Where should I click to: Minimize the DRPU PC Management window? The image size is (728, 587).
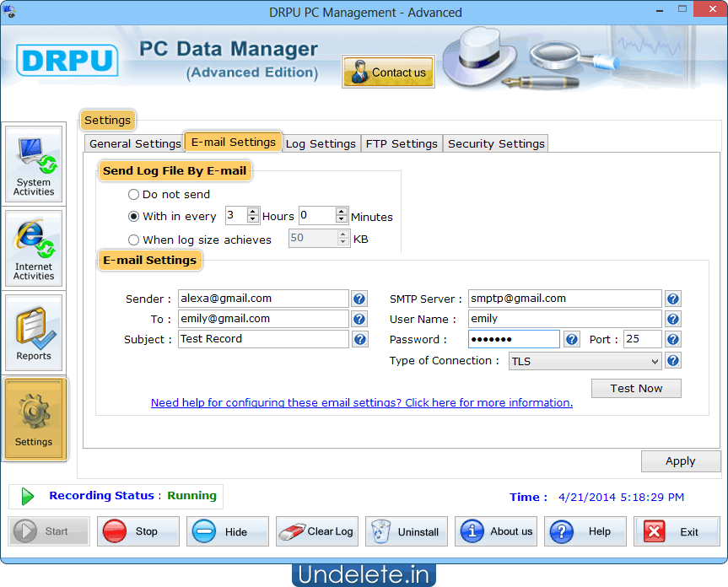pos(660,9)
